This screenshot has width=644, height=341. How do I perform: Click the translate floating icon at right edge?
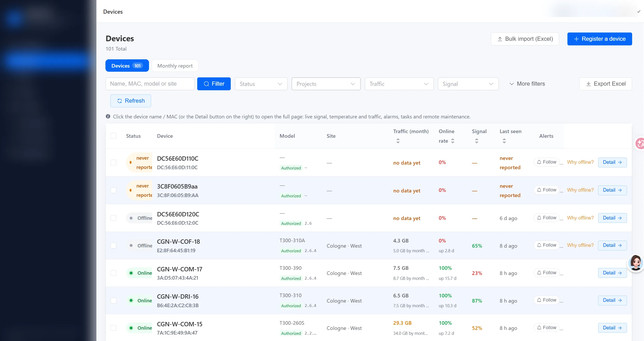click(639, 143)
